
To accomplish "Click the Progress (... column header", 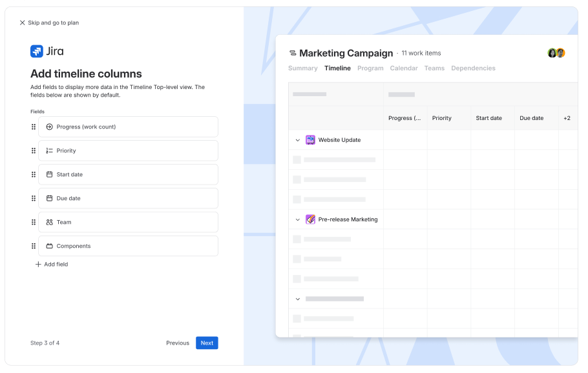I will (405, 118).
